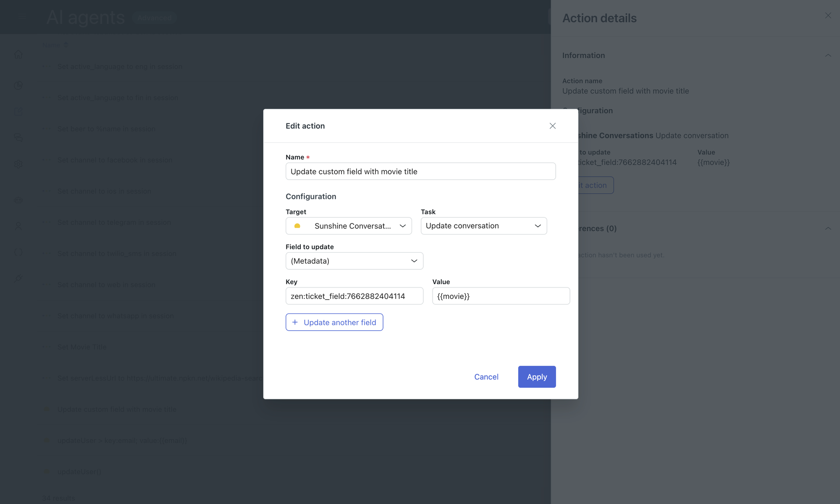The width and height of the screenshot is (840, 504).
Task: Collapse the Information section chevron
Action: click(828, 55)
